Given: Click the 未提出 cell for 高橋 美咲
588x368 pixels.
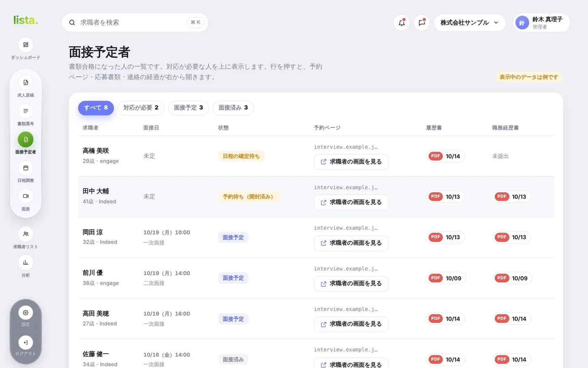Looking at the screenshot, I should click(x=500, y=156).
